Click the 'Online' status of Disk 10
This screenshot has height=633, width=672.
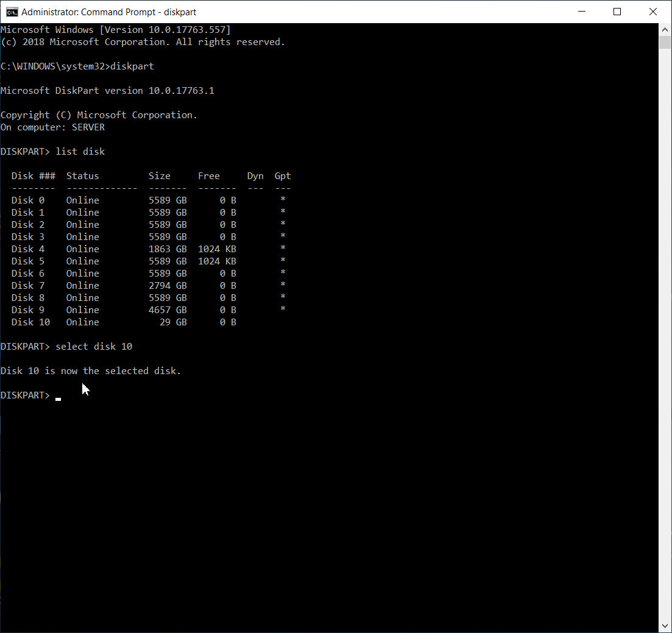point(83,322)
